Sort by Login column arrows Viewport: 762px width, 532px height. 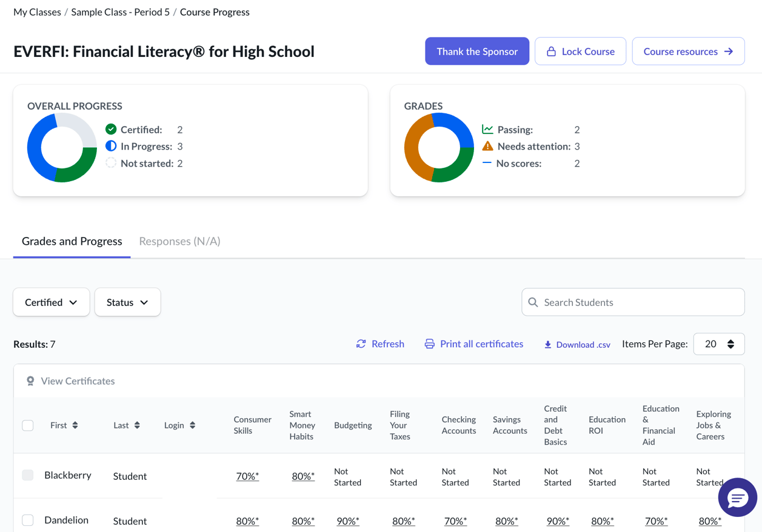click(192, 425)
